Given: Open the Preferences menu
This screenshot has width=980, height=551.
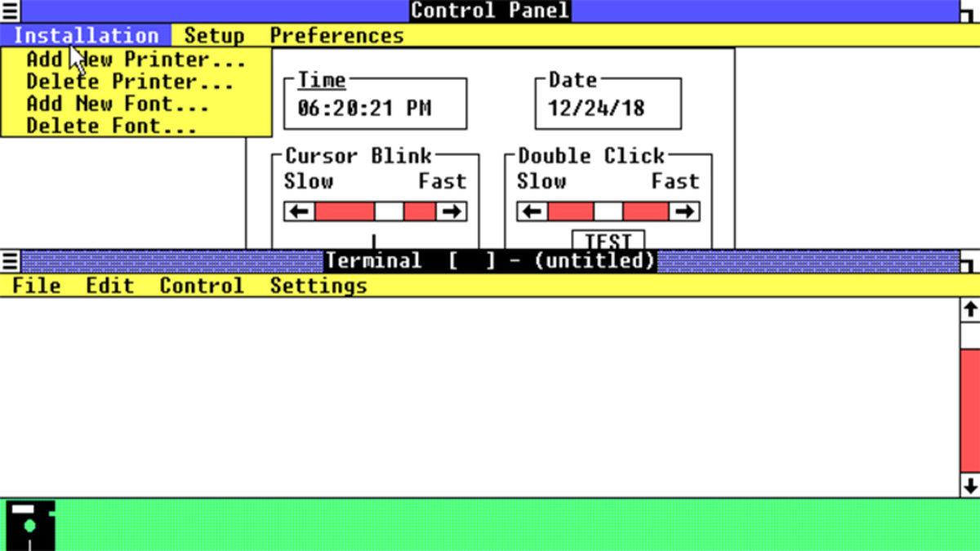Looking at the screenshot, I should pyautogui.click(x=336, y=36).
